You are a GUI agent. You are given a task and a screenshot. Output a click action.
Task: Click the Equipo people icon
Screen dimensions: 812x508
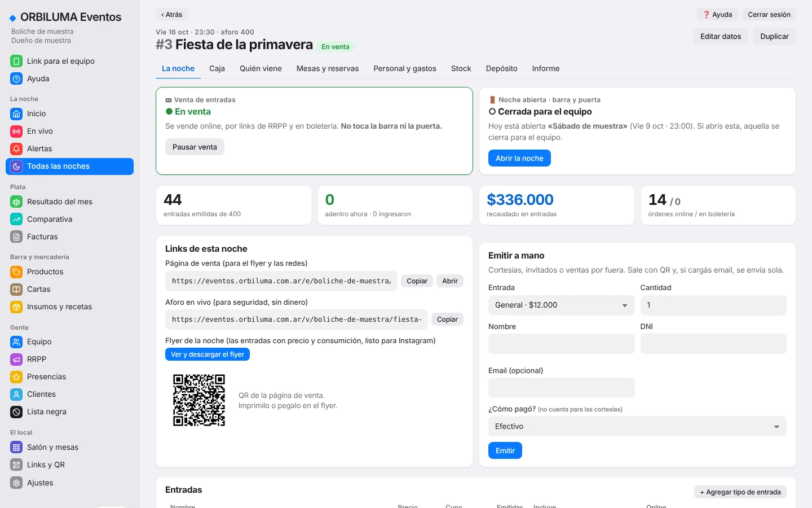point(16,341)
